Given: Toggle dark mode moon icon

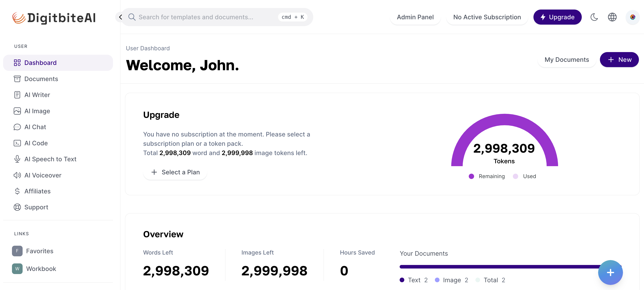Looking at the screenshot, I should 594,17.
